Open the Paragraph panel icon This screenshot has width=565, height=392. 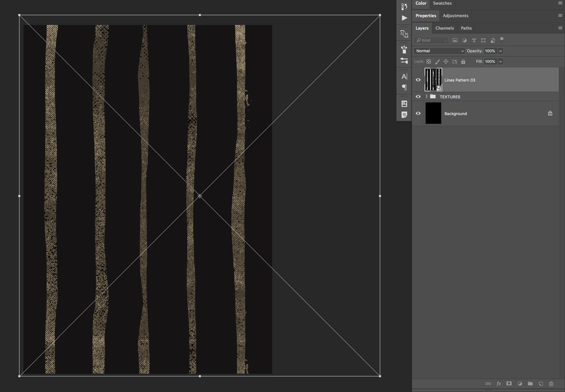tap(404, 87)
